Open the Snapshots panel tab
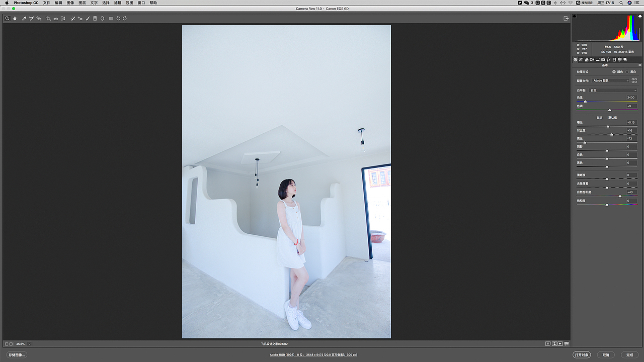The height and width of the screenshot is (362, 644). (625, 59)
